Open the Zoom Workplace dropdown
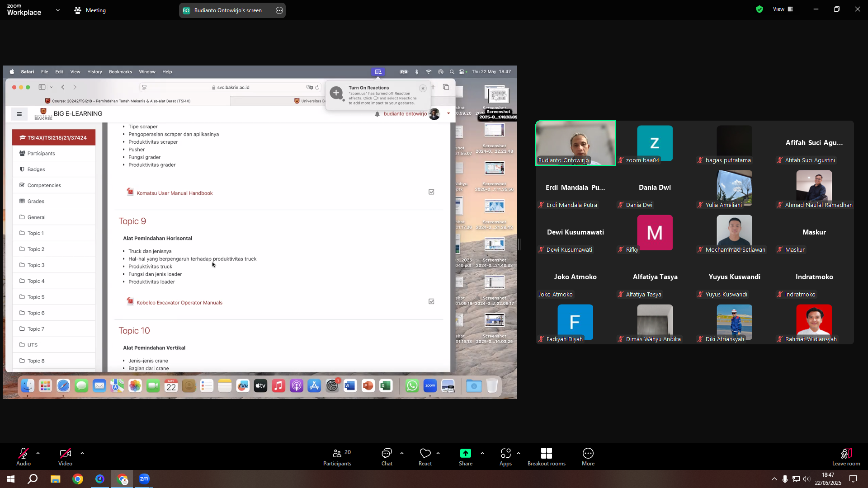This screenshot has width=868, height=488. click(x=58, y=10)
